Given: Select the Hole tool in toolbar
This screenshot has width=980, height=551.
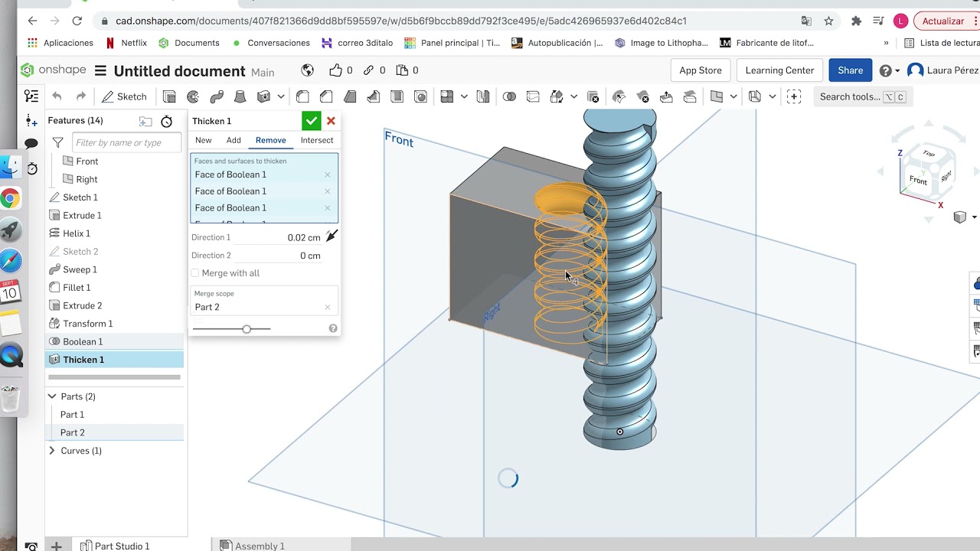Looking at the screenshot, I should (420, 96).
